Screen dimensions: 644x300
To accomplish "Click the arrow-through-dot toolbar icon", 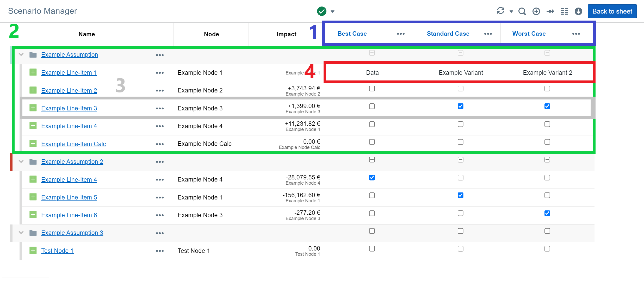I will point(550,11).
